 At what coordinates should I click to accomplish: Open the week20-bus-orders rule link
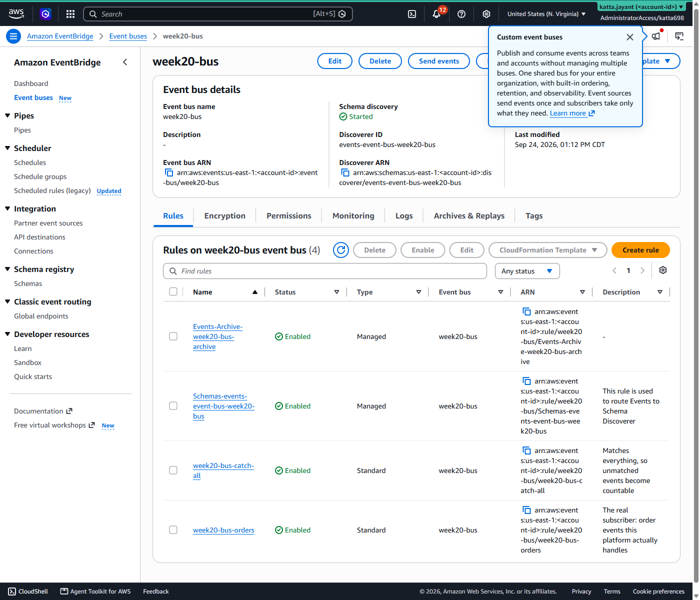coord(223,530)
